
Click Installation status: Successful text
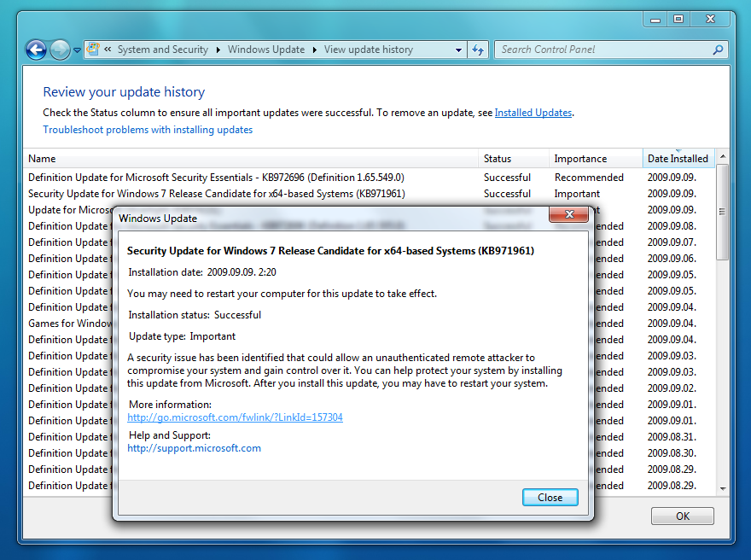(x=195, y=315)
